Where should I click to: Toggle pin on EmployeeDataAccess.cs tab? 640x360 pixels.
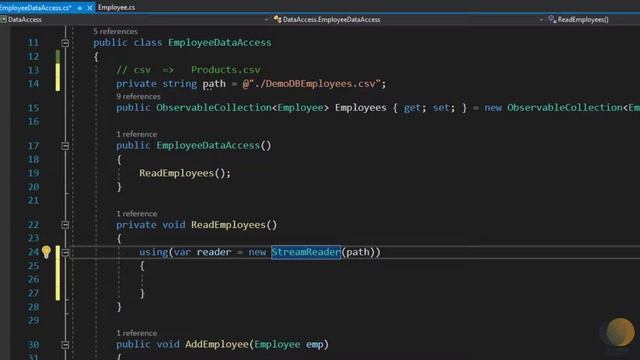coord(80,8)
